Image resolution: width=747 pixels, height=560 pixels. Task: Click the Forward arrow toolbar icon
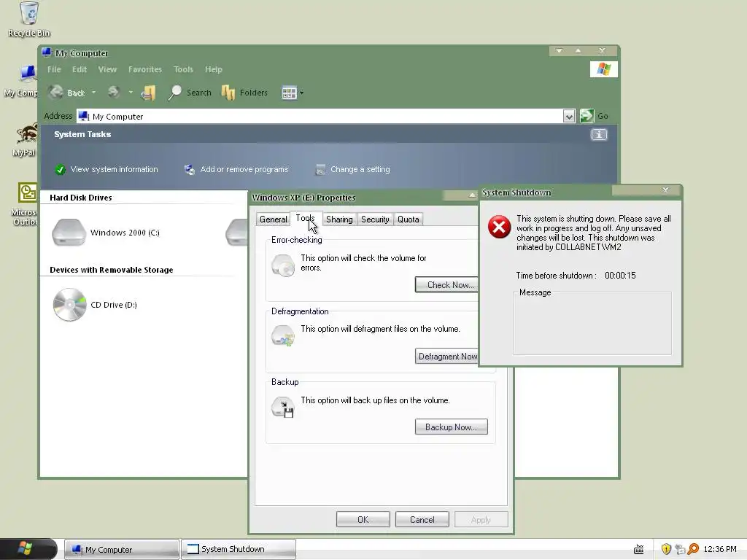(x=113, y=92)
